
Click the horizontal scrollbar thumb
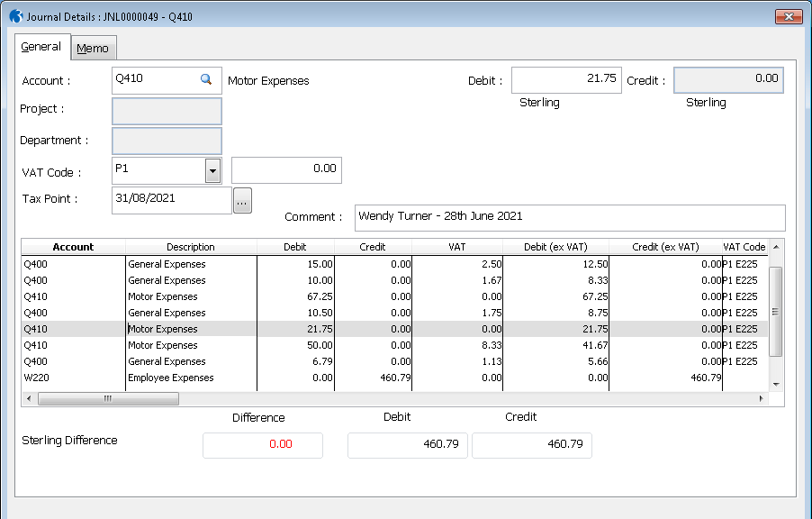pyautogui.click(x=108, y=399)
